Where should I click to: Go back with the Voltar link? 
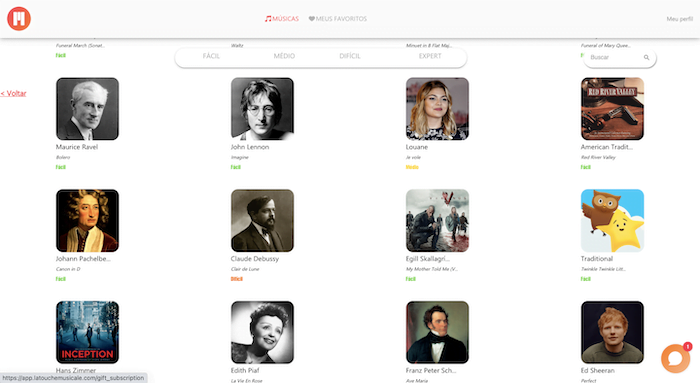tap(13, 93)
